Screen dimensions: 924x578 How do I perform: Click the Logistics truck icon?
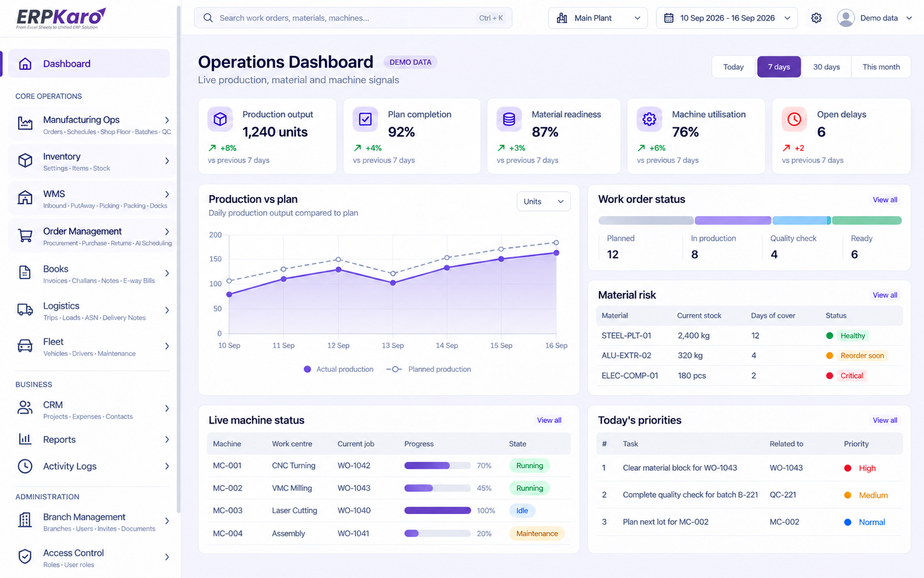coord(25,309)
